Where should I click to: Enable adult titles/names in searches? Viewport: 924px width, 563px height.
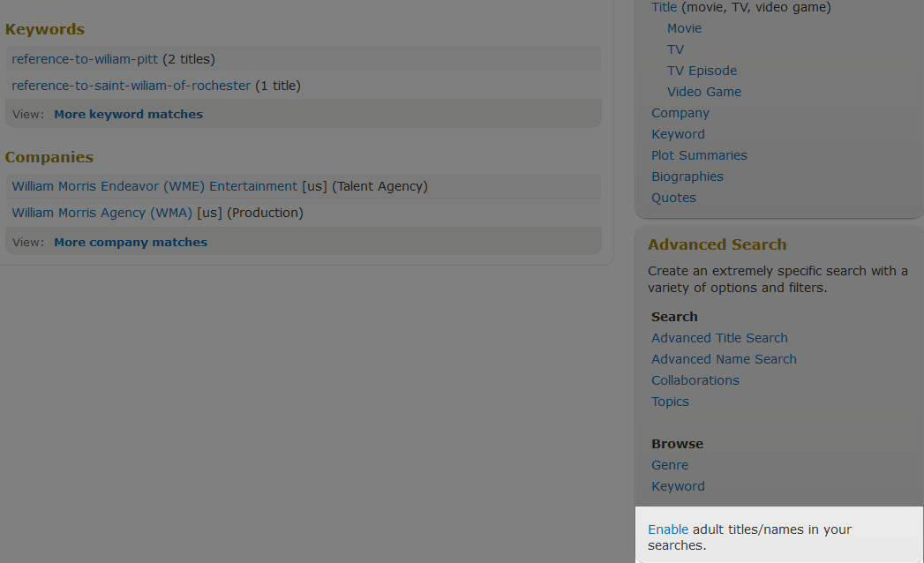coord(668,529)
